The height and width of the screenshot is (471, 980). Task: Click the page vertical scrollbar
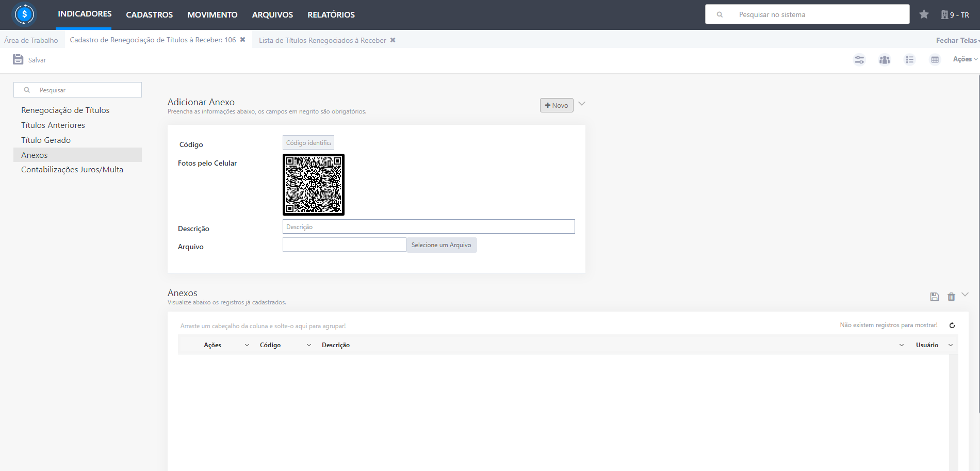(x=978, y=244)
